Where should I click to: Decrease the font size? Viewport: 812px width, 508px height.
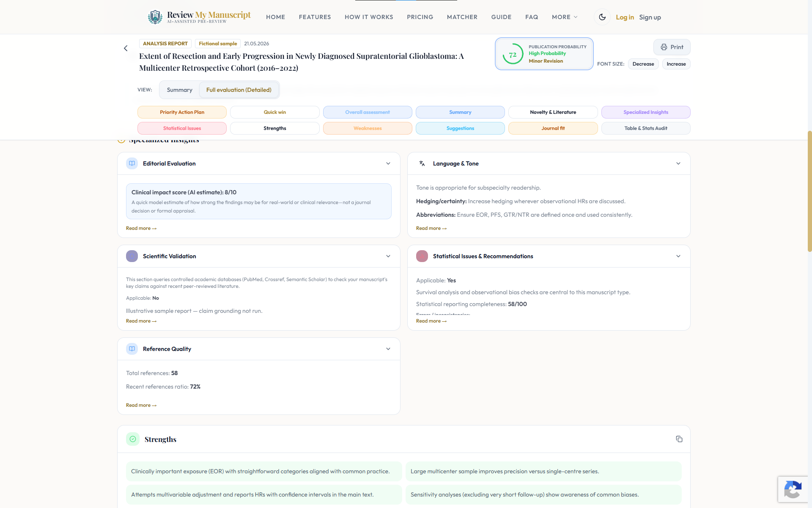(x=643, y=64)
